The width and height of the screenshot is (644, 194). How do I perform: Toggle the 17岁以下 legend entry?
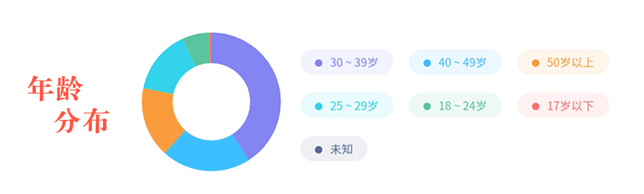(x=563, y=106)
